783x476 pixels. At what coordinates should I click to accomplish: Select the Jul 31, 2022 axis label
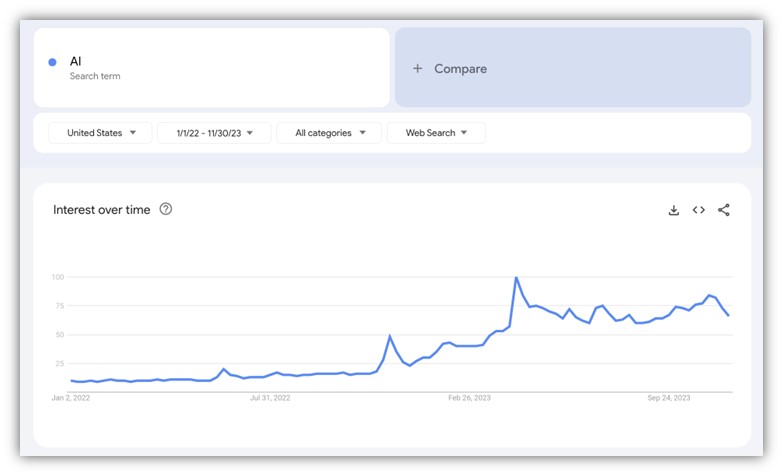click(x=270, y=398)
